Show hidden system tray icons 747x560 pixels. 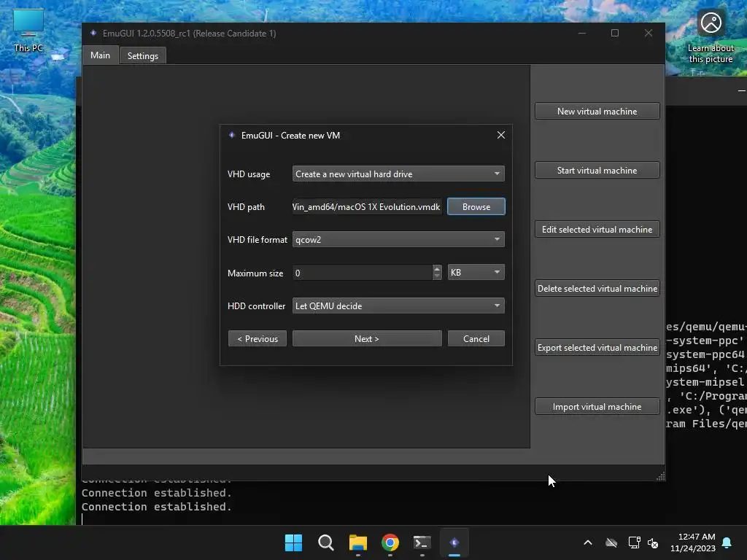[x=588, y=542]
